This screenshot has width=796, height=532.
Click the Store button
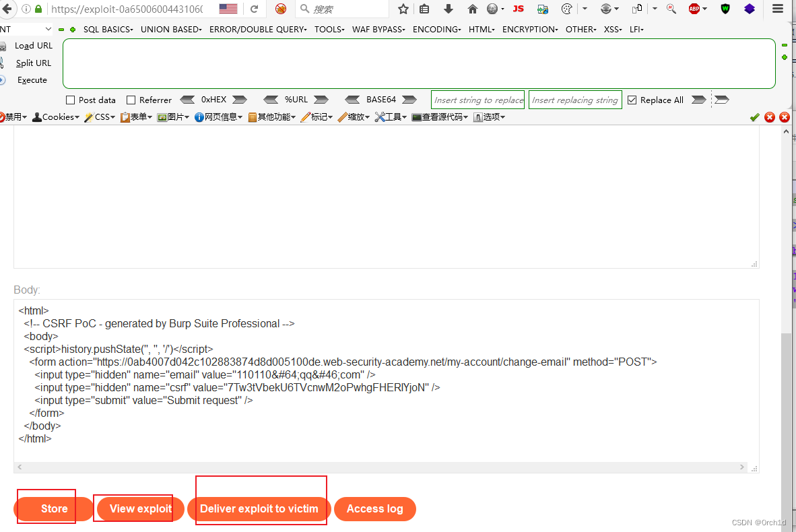click(x=54, y=508)
